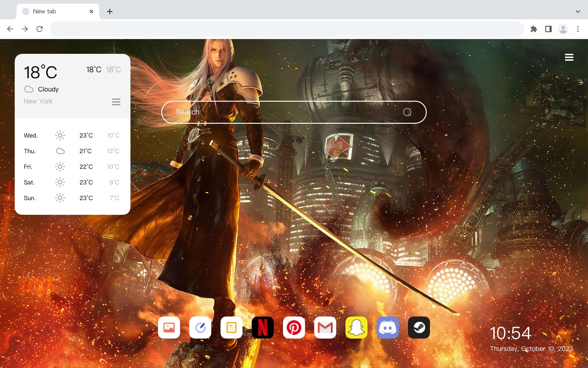Click the search magnifier icon
The image size is (588, 368).
407,112
